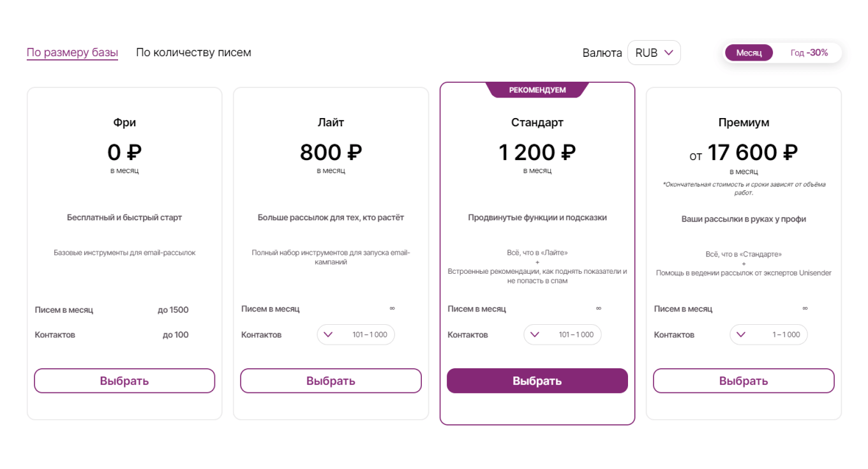Click the chevron in Лайт contacts selector

click(x=328, y=334)
